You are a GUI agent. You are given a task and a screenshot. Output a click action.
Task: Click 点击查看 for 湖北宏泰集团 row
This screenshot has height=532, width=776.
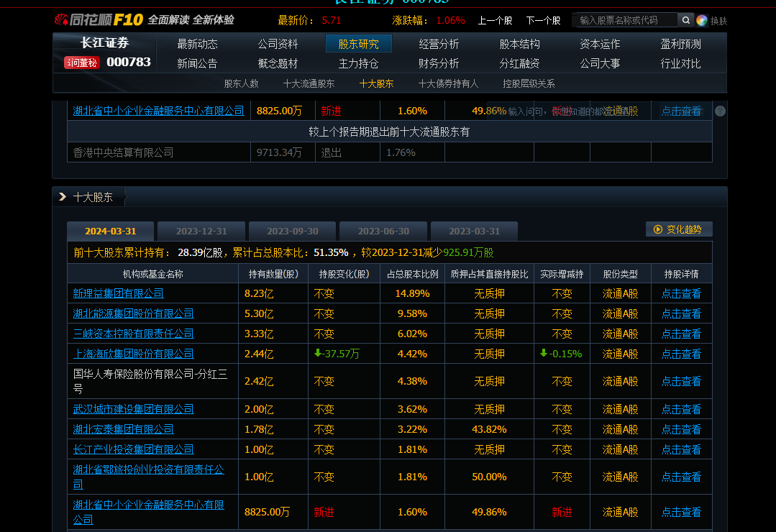(682, 429)
